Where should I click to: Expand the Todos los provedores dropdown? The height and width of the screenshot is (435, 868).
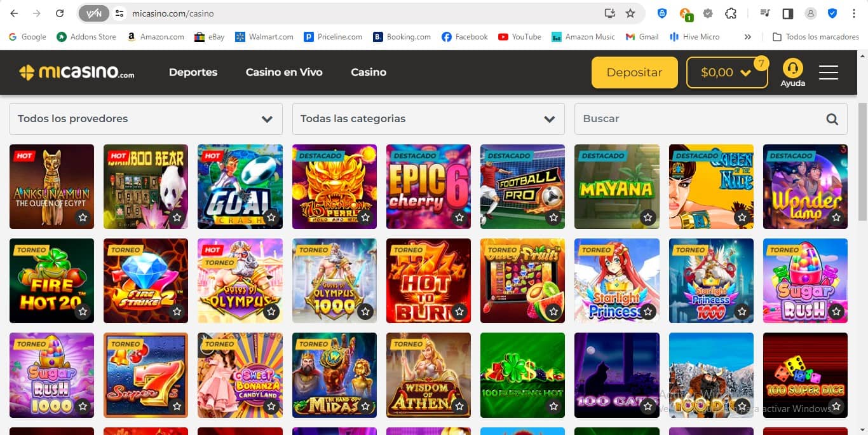tap(267, 119)
